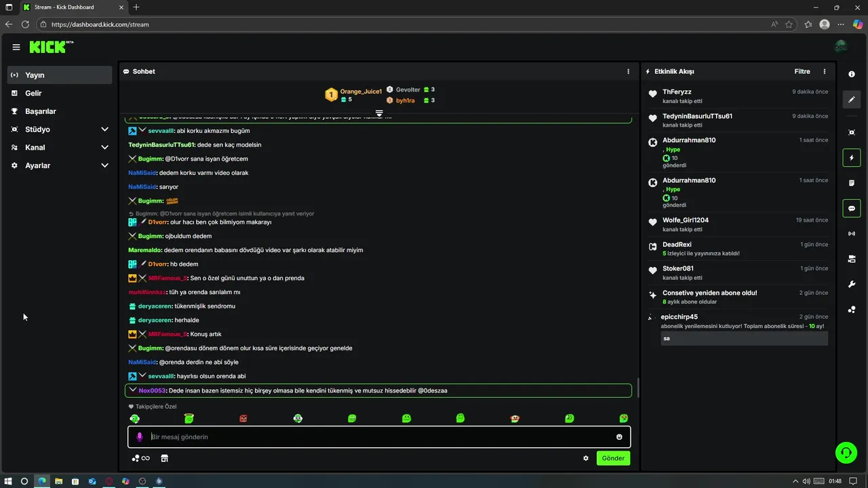
Task: Open 'Consetive yeniden abone oldu!' event
Action: pyautogui.click(x=738, y=297)
